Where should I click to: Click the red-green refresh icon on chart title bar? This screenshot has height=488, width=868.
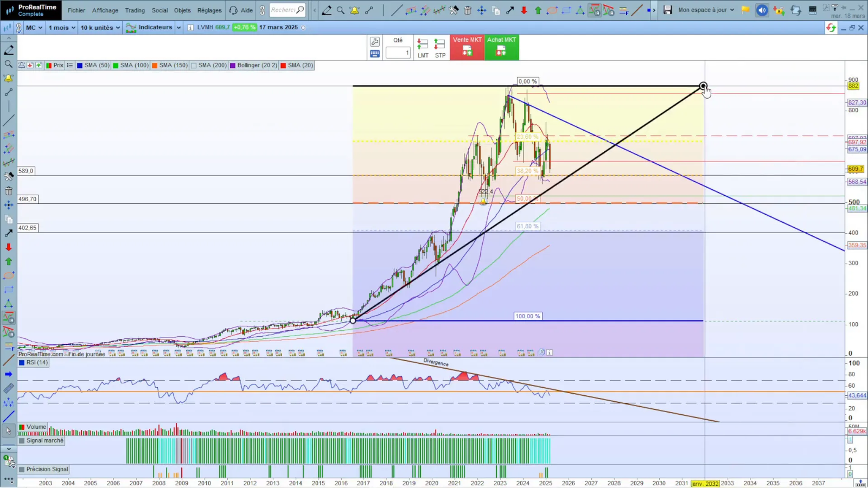point(831,28)
